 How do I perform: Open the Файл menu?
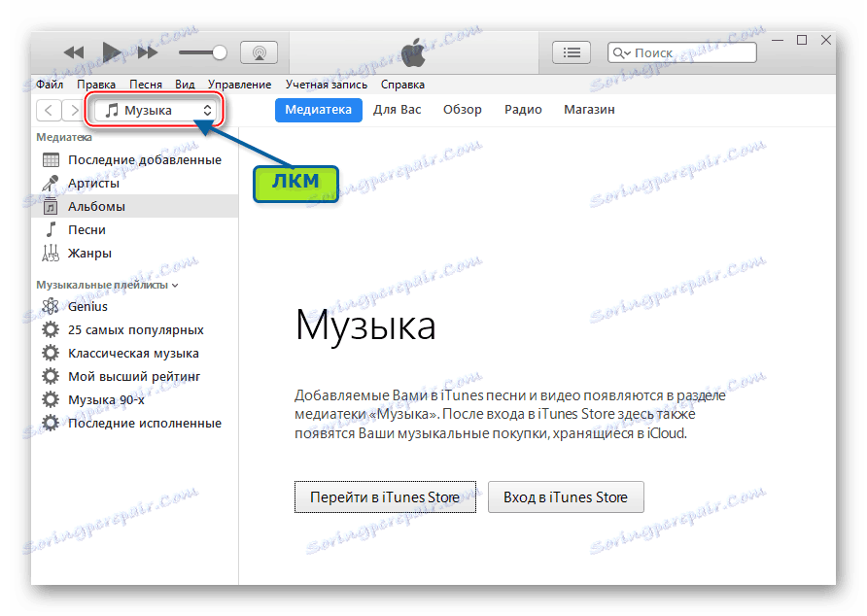pos(50,85)
